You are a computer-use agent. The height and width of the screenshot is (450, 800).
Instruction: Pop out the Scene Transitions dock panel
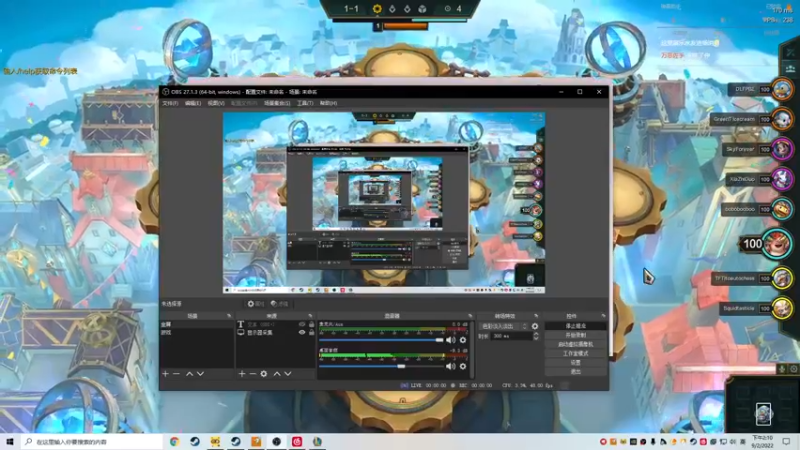click(x=536, y=316)
